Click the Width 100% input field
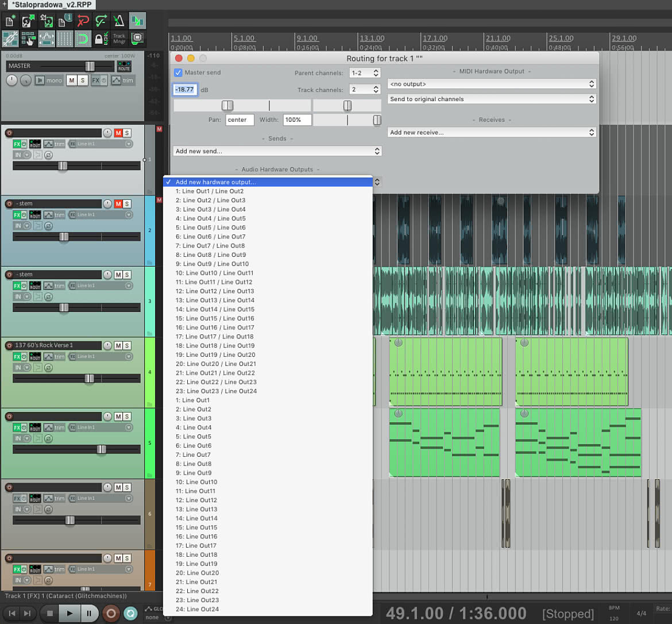The image size is (672, 624). (297, 120)
